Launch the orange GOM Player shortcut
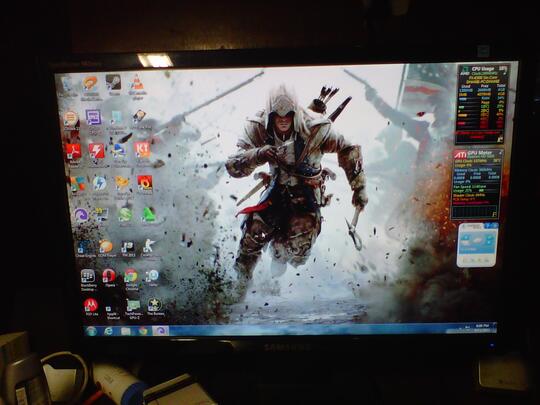540x405 pixels. [x=106, y=249]
